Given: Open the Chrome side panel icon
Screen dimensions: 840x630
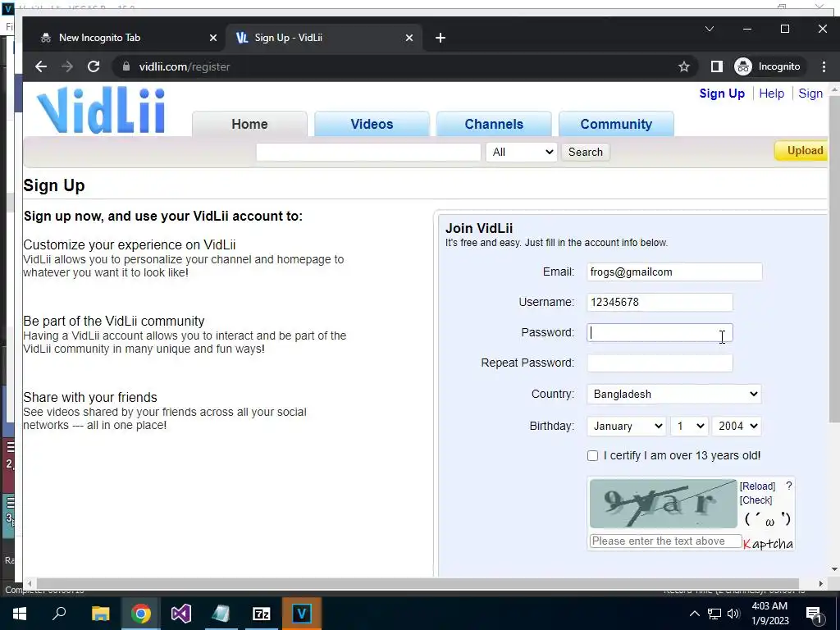Looking at the screenshot, I should click(x=716, y=66).
